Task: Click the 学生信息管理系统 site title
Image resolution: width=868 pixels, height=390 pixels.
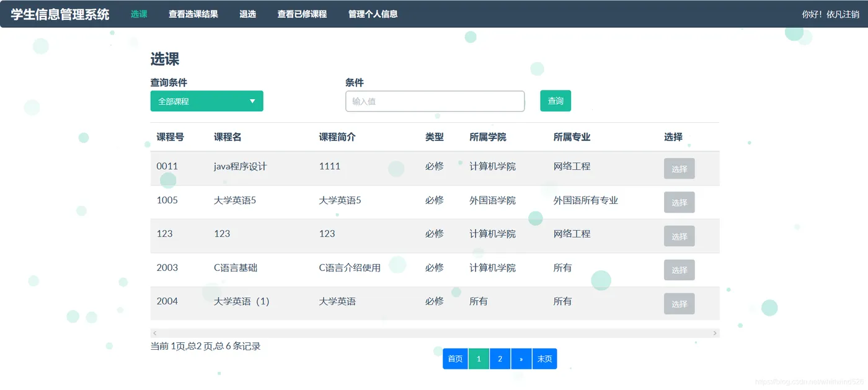Action: click(x=60, y=14)
